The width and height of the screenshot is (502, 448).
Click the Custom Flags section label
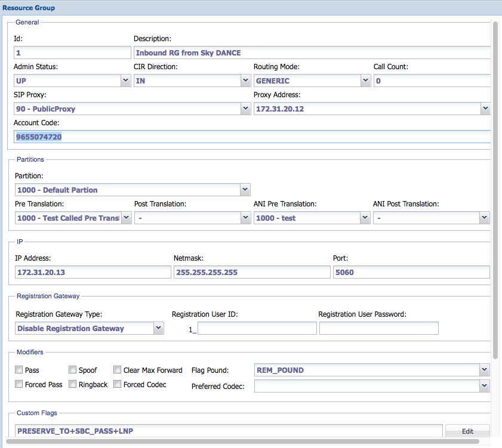coord(37,413)
